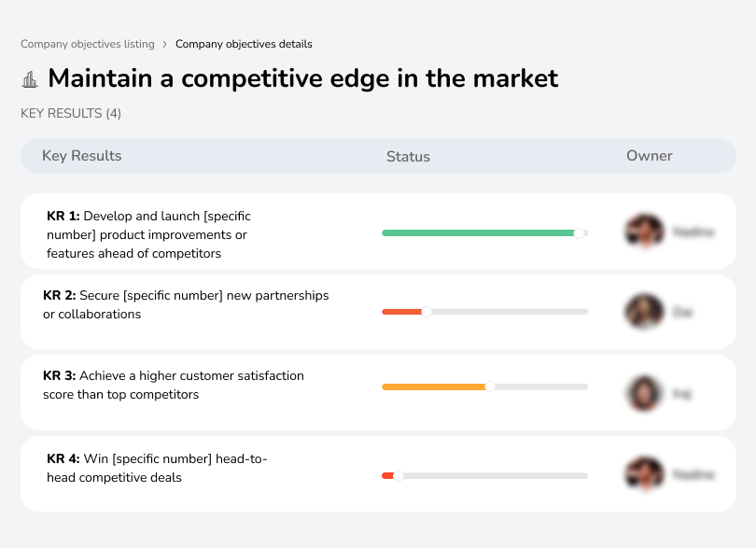Click the Company objectives details breadcrumb
The image size is (756, 548).
click(x=245, y=44)
